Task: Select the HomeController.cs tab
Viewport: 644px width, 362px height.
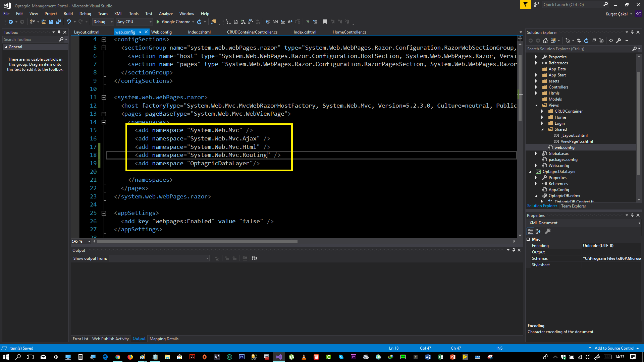Action: click(x=350, y=32)
